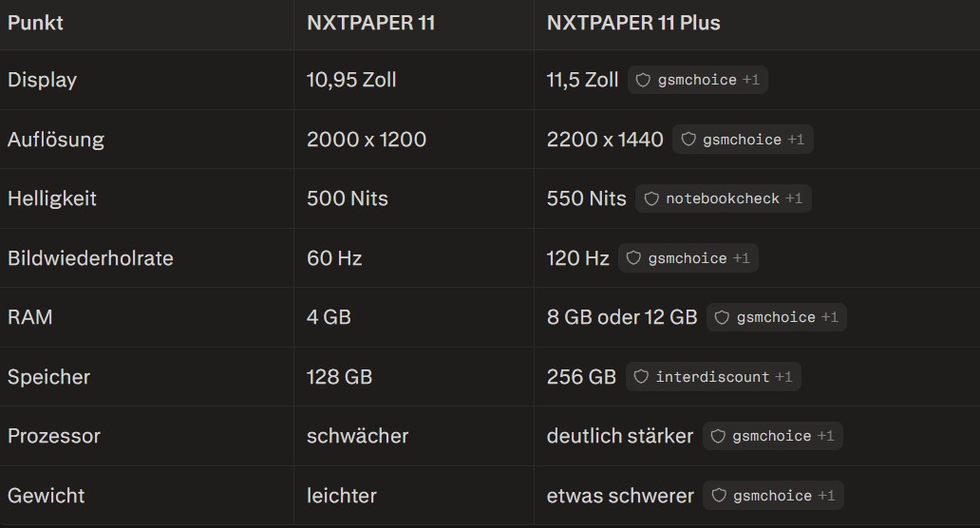The height and width of the screenshot is (528, 980).
Task: Expand the +1 sources beside notebookcheck
Action: pyautogui.click(x=794, y=198)
